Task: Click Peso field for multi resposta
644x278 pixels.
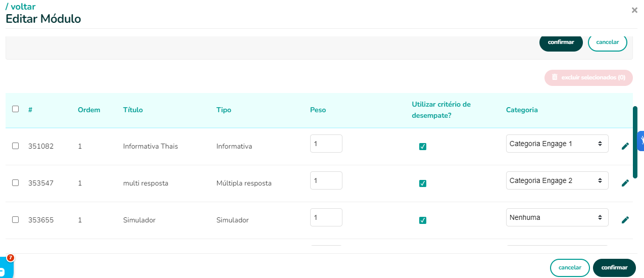Action: (326, 180)
